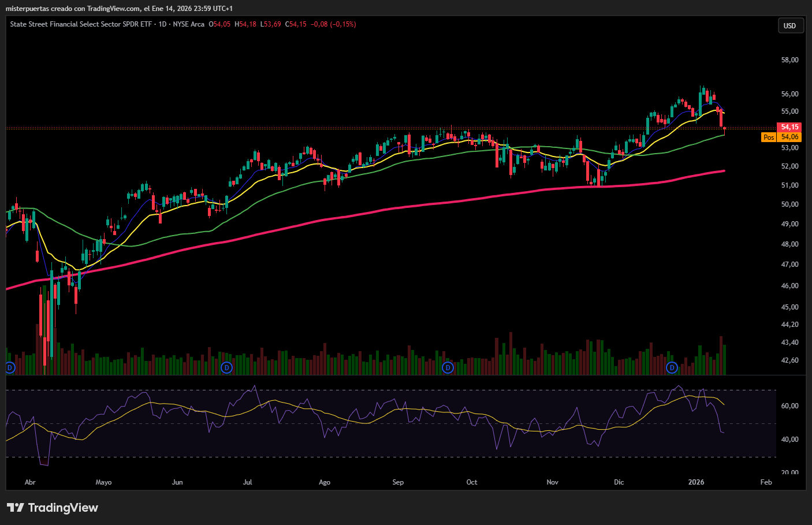This screenshot has height=525, width=812.
Task: Click the 2026 label on the time axis
Action: [696, 482]
